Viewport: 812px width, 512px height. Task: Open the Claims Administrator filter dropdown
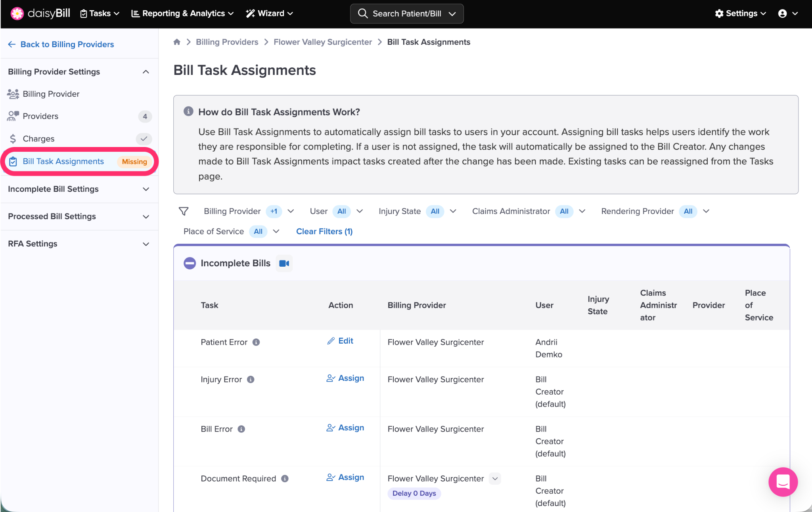[582, 212]
